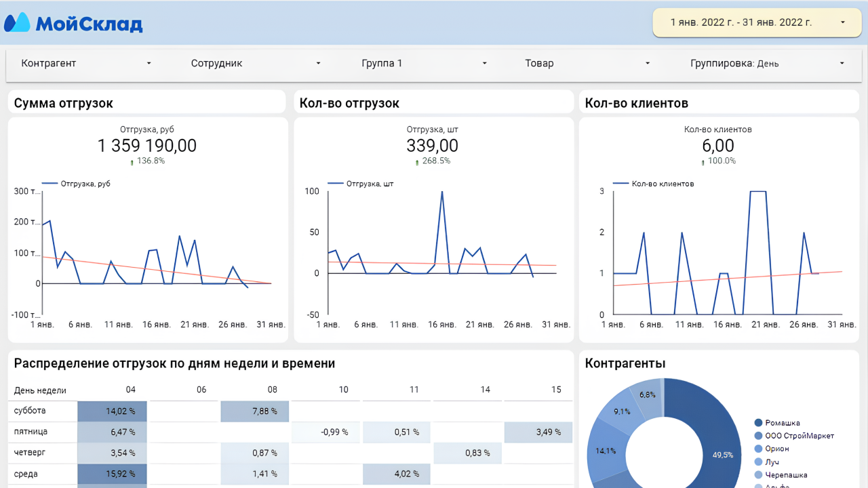This screenshot has width=868, height=488.
Task: Click the 100.0% client growth indicator
Action: pos(718,161)
